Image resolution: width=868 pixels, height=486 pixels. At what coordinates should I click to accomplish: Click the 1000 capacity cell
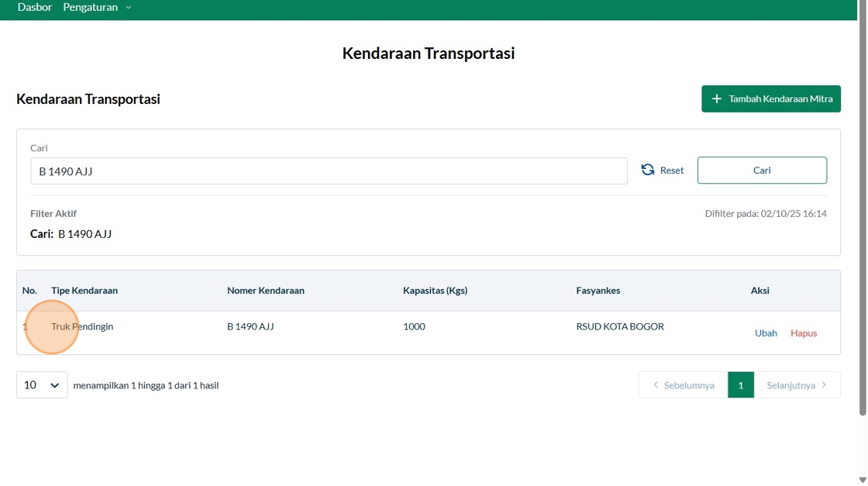414,326
